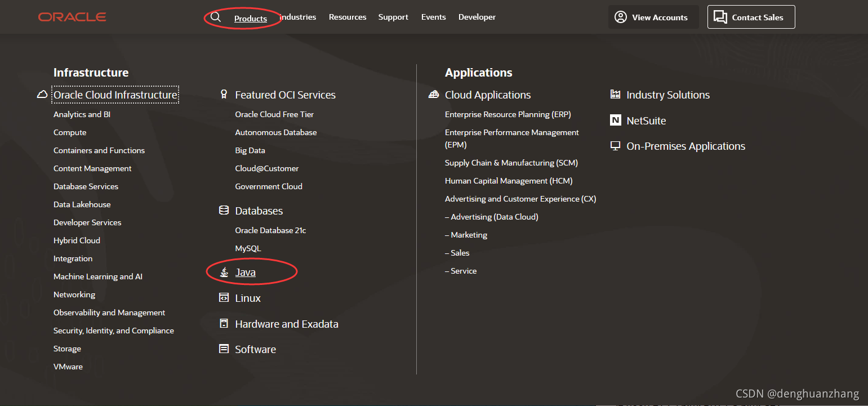Click the Industry Solutions factory icon
The height and width of the screenshot is (406, 868).
[616, 95]
